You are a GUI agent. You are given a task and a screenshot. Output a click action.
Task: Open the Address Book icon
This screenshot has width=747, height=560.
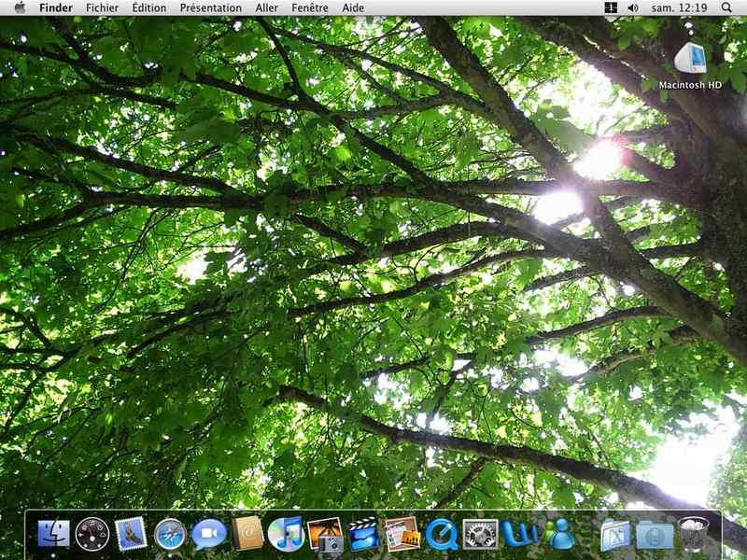(x=247, y=533)
